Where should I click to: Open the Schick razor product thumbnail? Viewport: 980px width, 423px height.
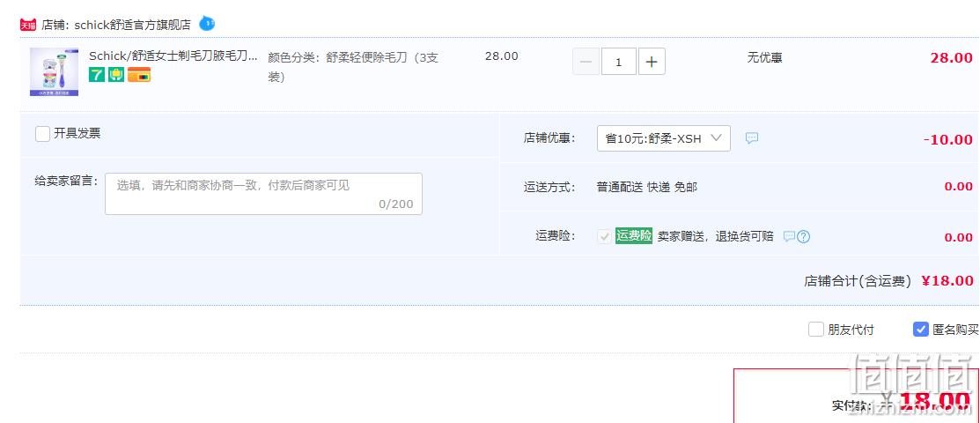(x=55, y=72)
